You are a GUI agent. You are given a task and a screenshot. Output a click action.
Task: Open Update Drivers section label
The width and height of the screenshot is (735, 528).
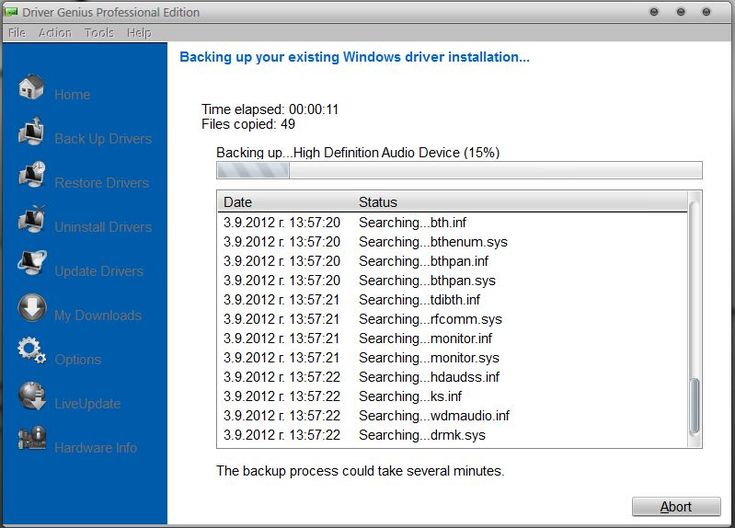(99, 271)
